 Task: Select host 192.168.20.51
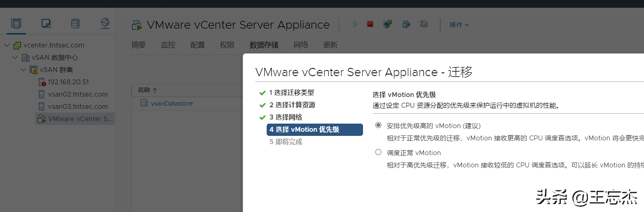click(68, 82)
